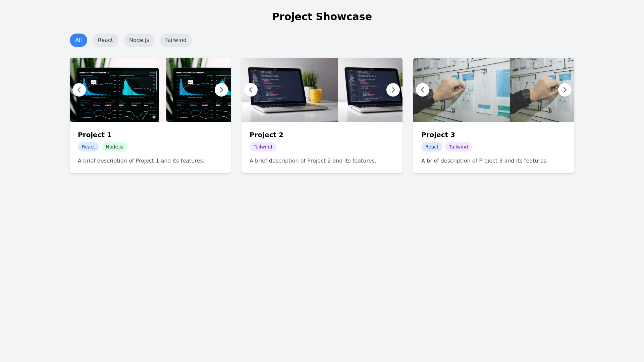The width and height of the screenshot is (644, 362).
Task: Filter projects by Node.js
Action: tap(139, 40)
